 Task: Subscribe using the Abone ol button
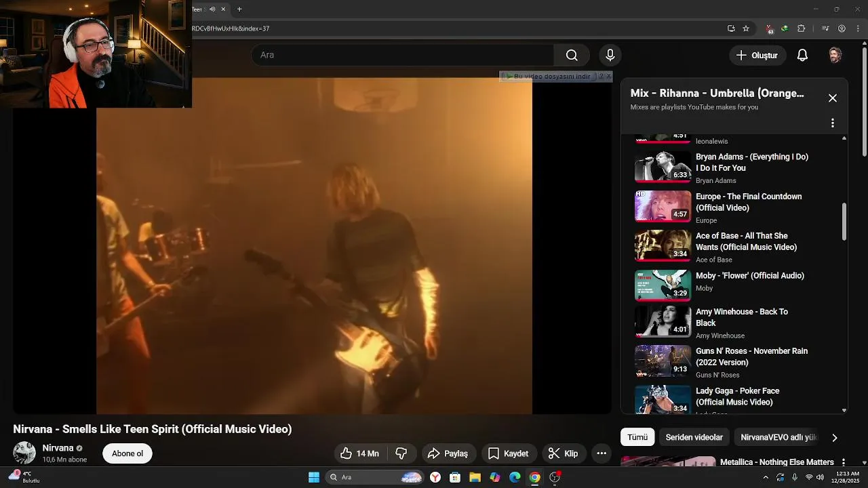pos(127,453)
